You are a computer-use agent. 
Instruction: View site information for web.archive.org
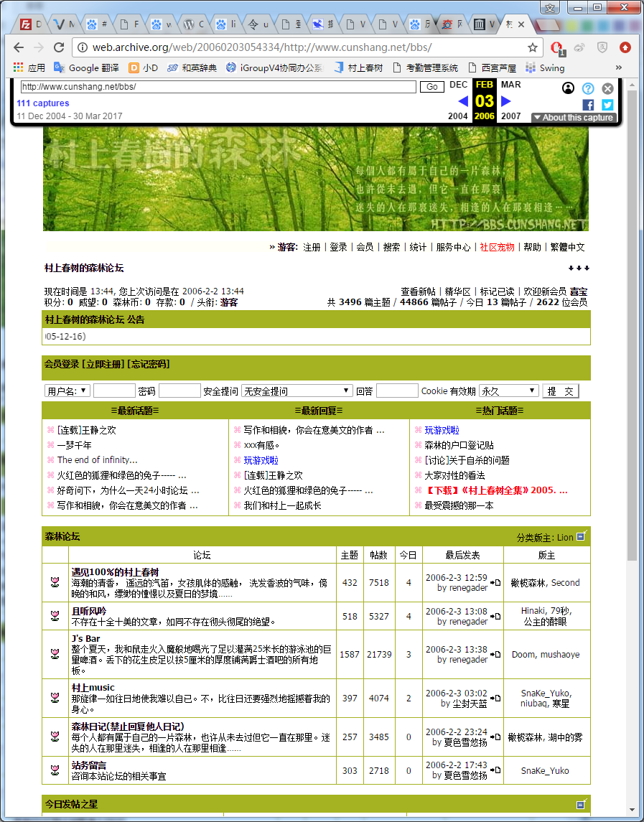(x=83, y=47)
